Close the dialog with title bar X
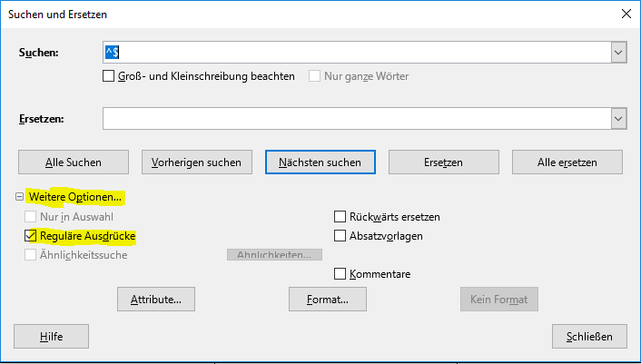This screenshot has width=641, height=364. [625, 13]
